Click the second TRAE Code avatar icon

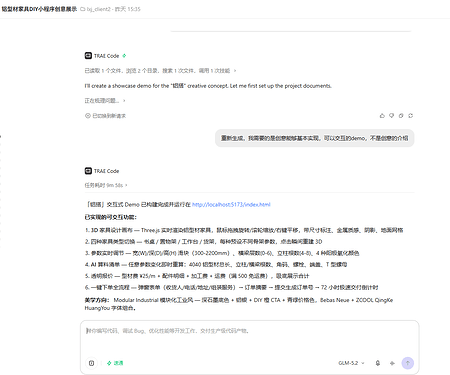[88, 171]
